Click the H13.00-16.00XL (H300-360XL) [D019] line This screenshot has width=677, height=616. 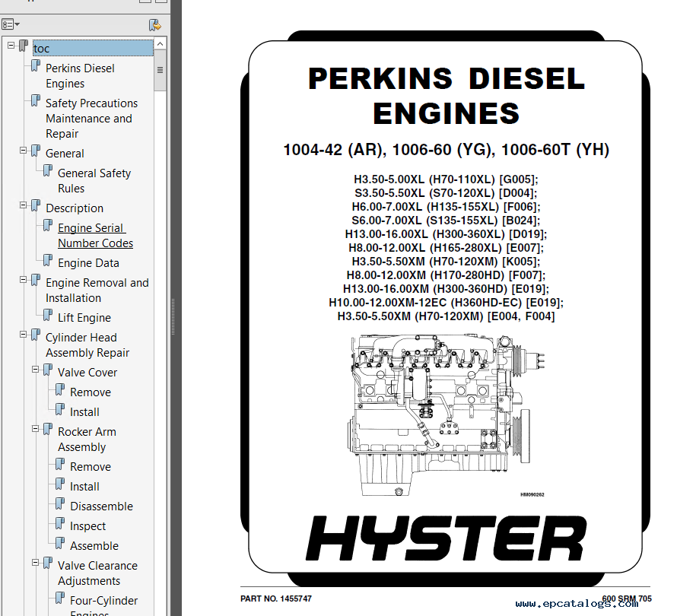[446, 234]
